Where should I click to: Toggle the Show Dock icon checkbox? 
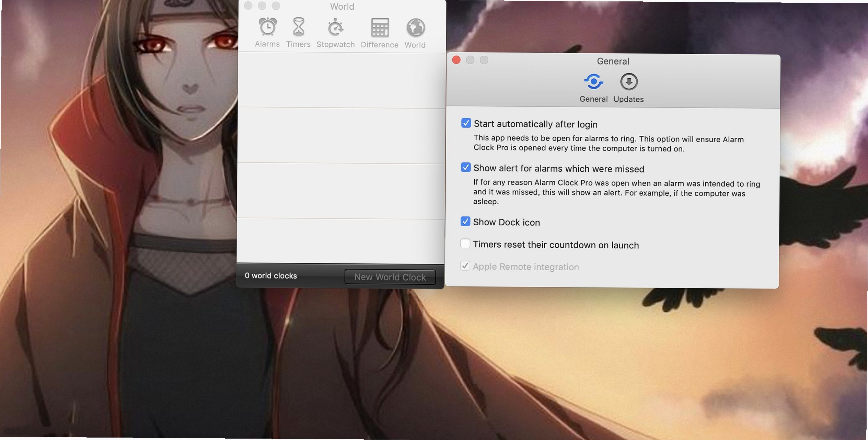pyautogui.click(x=465, y=221)
